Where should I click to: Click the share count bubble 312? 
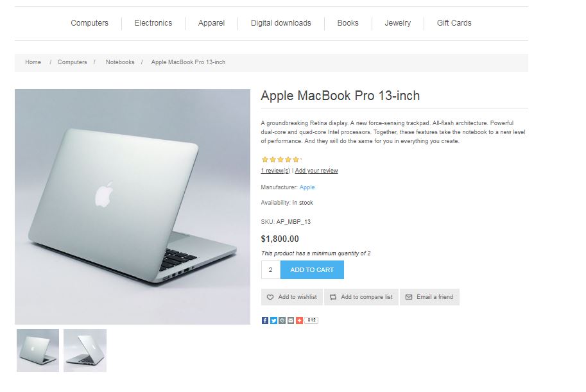point(311,320)
